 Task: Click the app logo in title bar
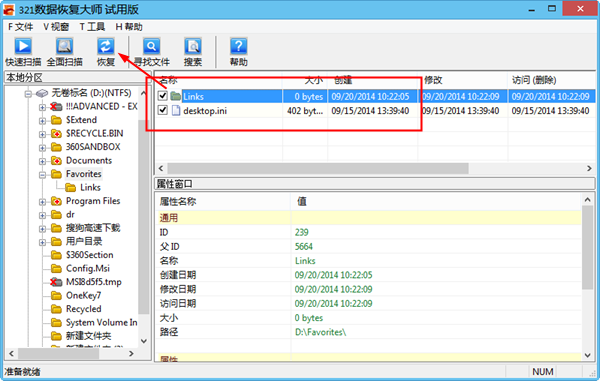click(x=8, y=9)
